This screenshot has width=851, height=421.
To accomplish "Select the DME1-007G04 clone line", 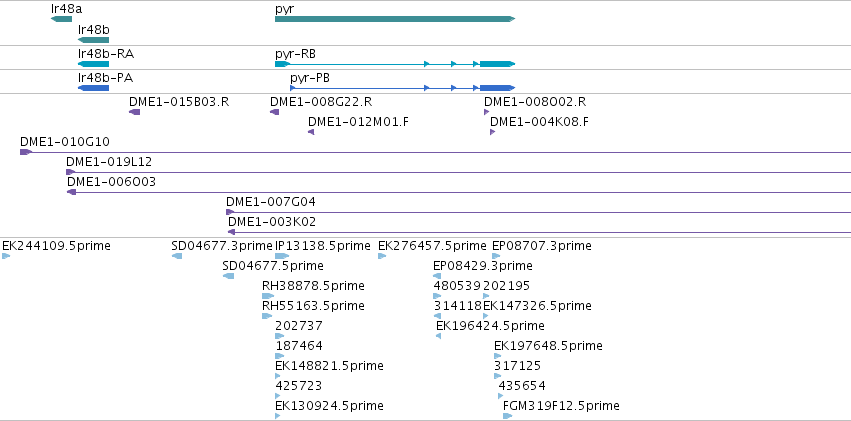I will tap(538, 213).
